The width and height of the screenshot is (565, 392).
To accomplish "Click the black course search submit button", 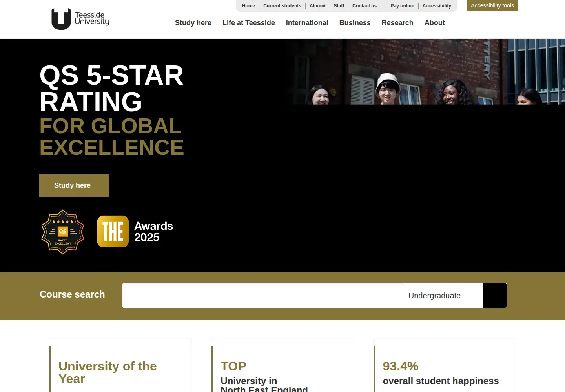I will click(494, 295).
